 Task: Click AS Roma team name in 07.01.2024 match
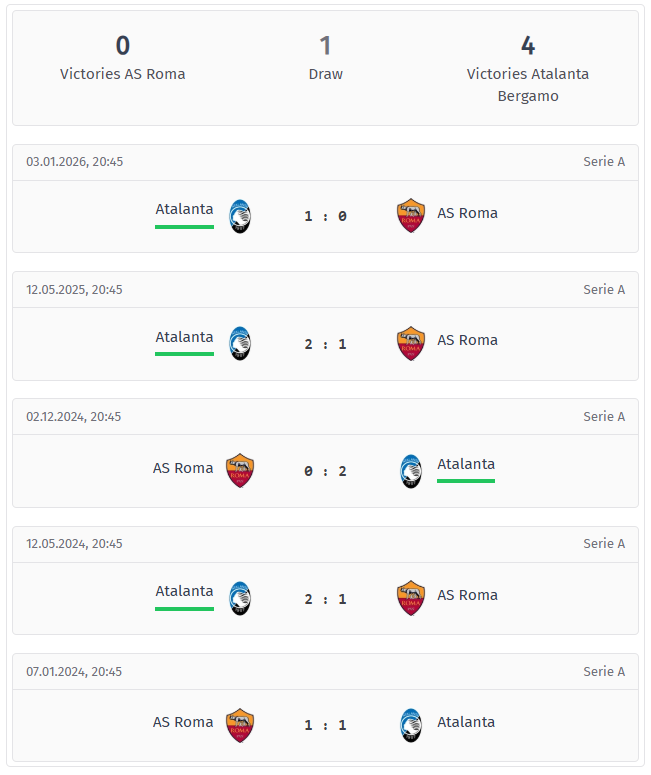pos(183,722)
